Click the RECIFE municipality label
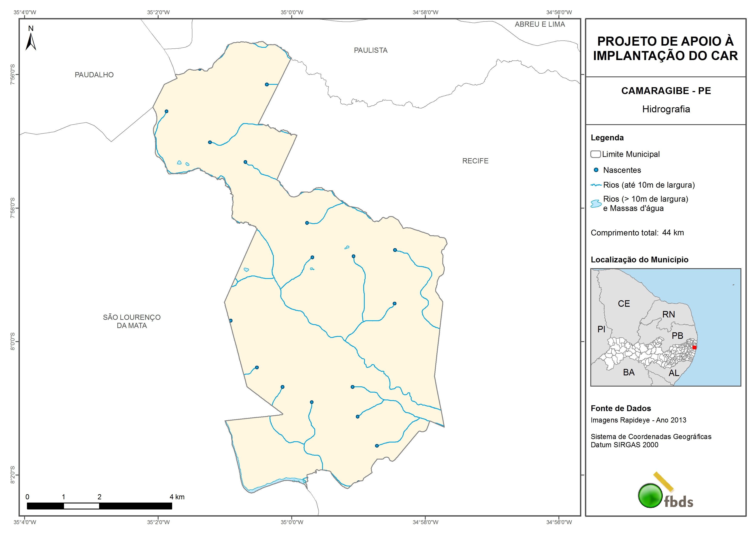756x534 pixels. click(475, 161)
